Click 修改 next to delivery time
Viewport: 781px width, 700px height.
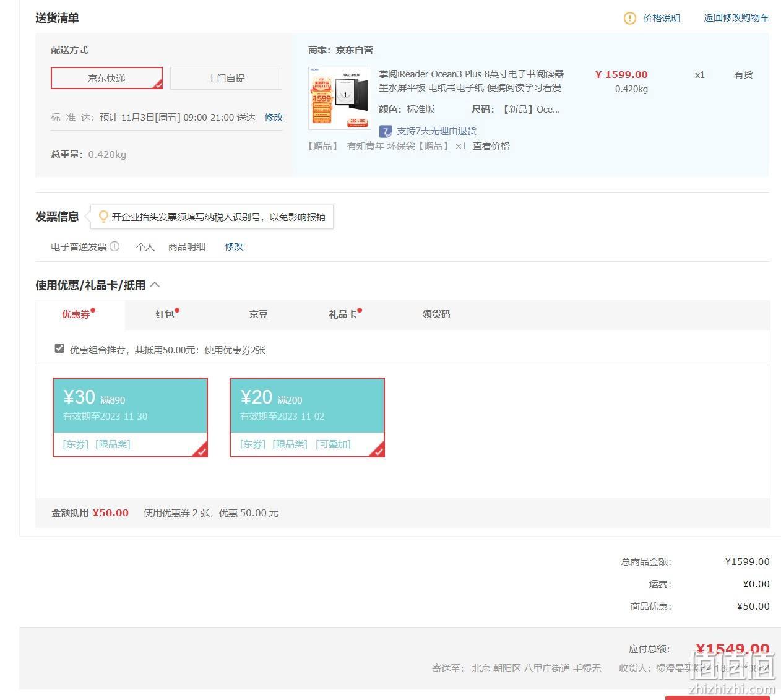click(x=274, y=117)
